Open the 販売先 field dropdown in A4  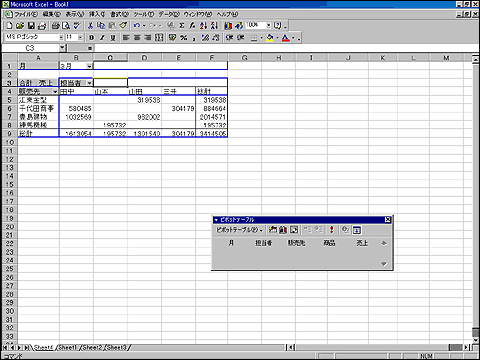point(55,91)
